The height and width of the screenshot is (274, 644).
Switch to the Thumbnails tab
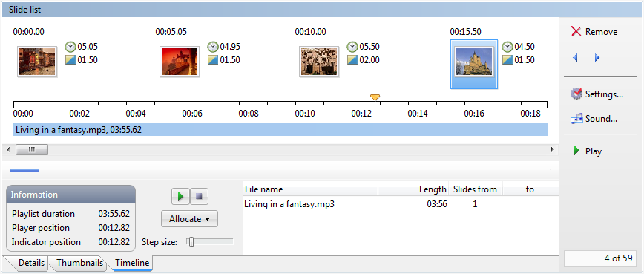point(79,263)
